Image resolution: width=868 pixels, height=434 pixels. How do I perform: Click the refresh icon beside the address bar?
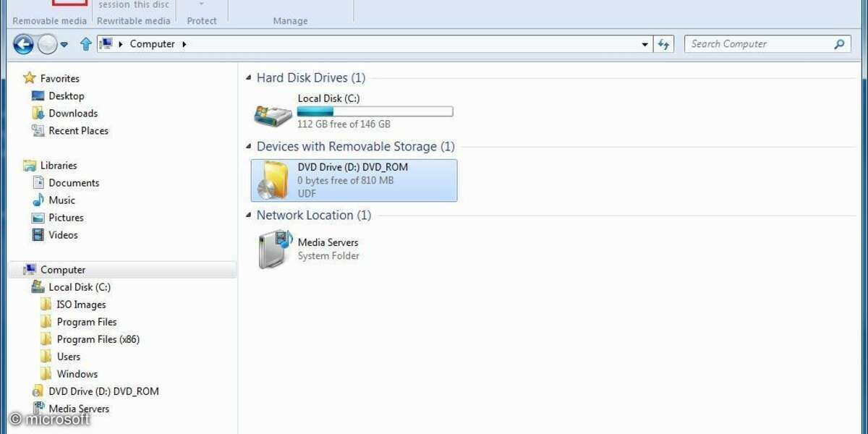coord(664,43)
